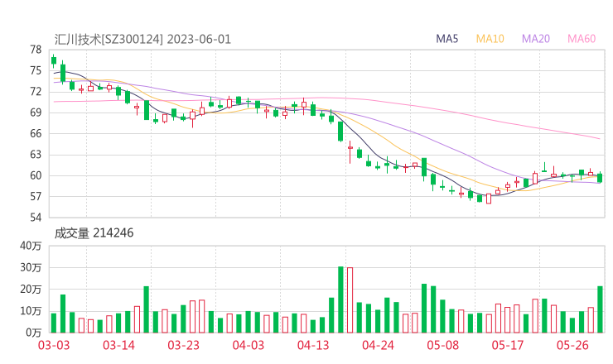Screen dimensions: 613x364
Task: Click the MA5 legend label
Action: [446, 39]
